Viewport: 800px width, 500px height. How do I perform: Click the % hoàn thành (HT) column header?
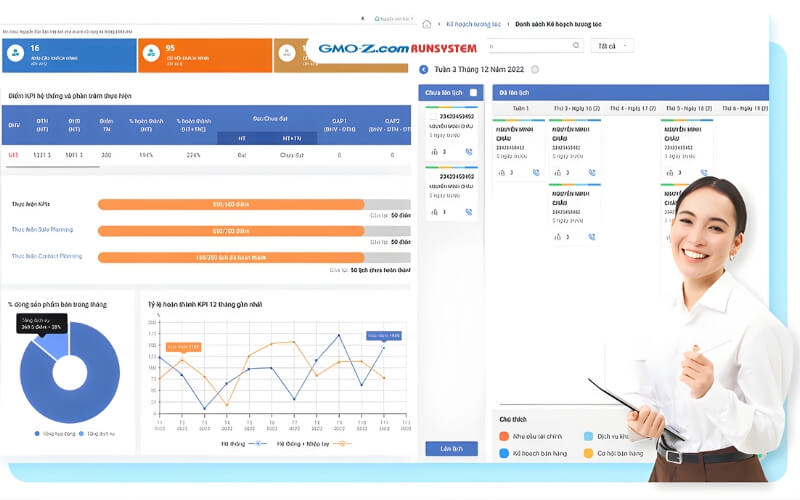pyautogui.click(x=146, y=125)
